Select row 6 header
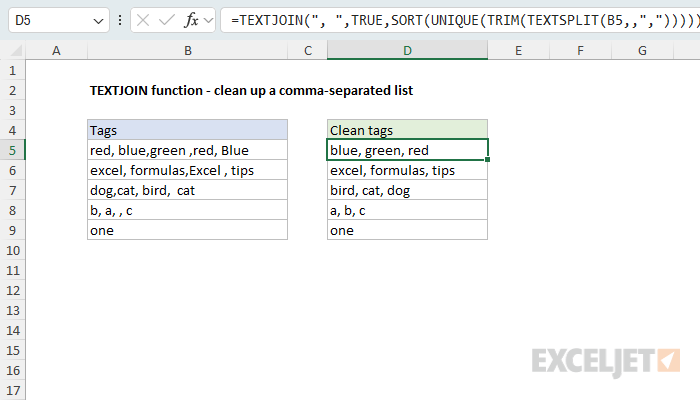Viewport: 700px width, 400px height. 12,171
